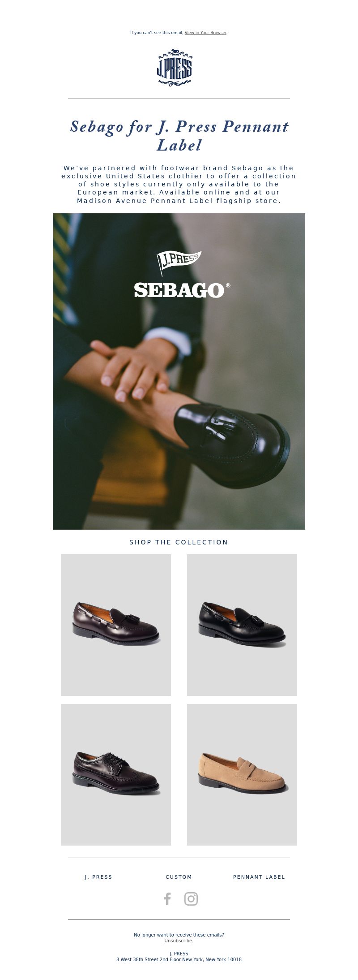
Task: Click the J. Press street address text
Action: point(179,959)
